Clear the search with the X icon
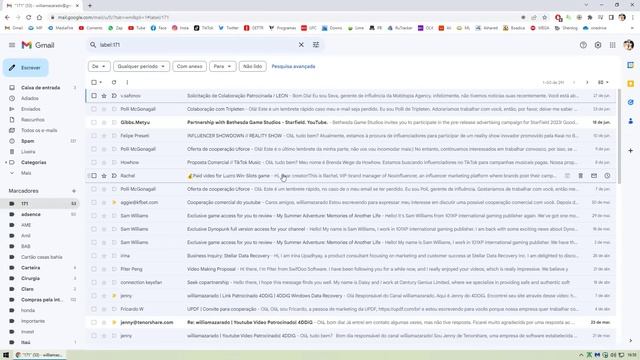The image size is (640, 360). point(301,45)
